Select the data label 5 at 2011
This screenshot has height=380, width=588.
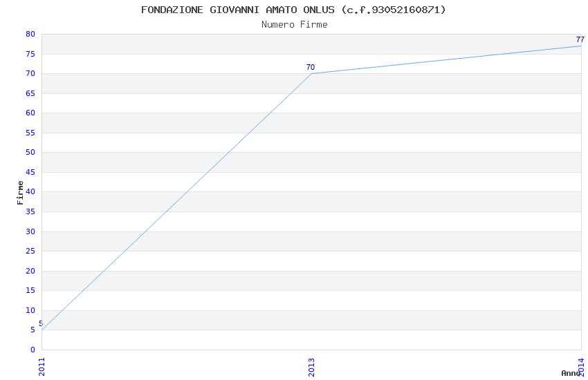click(x=41, y=323)
